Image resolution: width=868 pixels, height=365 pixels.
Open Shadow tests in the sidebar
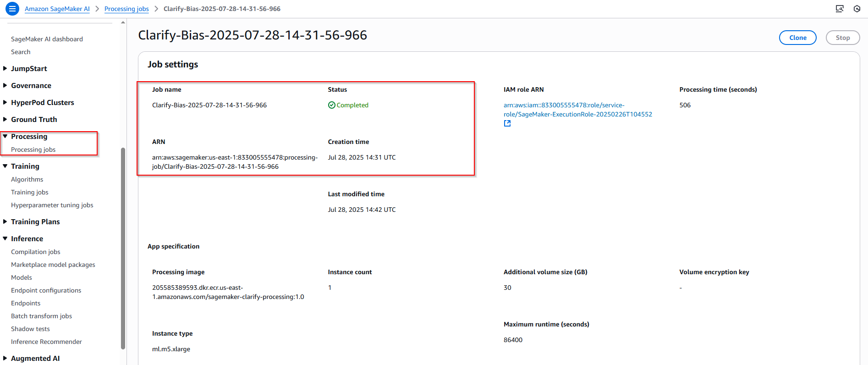tap(30, 329)
